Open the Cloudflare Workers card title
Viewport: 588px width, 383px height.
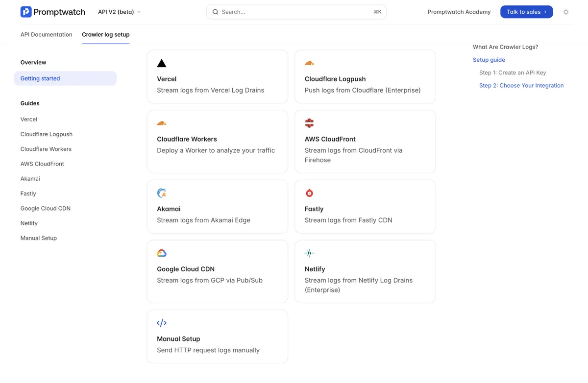coord(187,139)
